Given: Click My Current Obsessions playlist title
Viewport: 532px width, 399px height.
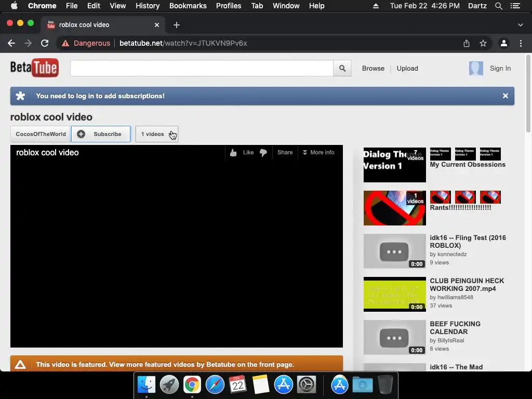Looking at the screenshot, I should tap(468, 165).
